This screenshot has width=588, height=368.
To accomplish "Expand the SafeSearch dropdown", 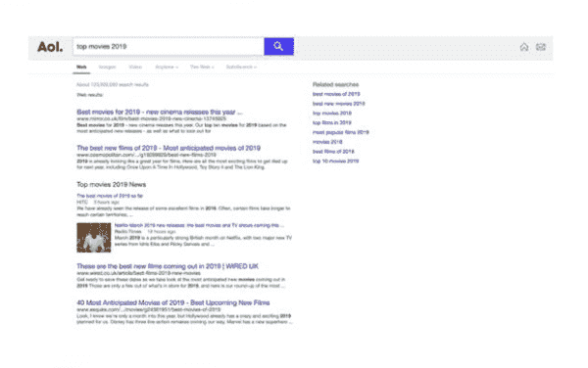I will coord(241,67).
